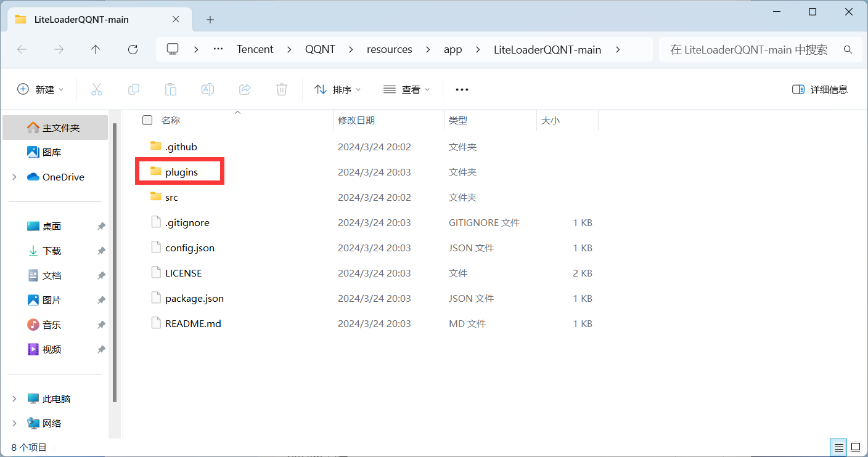Switch to list view via bottom-right toggle
The height and width of the screenshot is (457, 868).
(x=838, y=447)
